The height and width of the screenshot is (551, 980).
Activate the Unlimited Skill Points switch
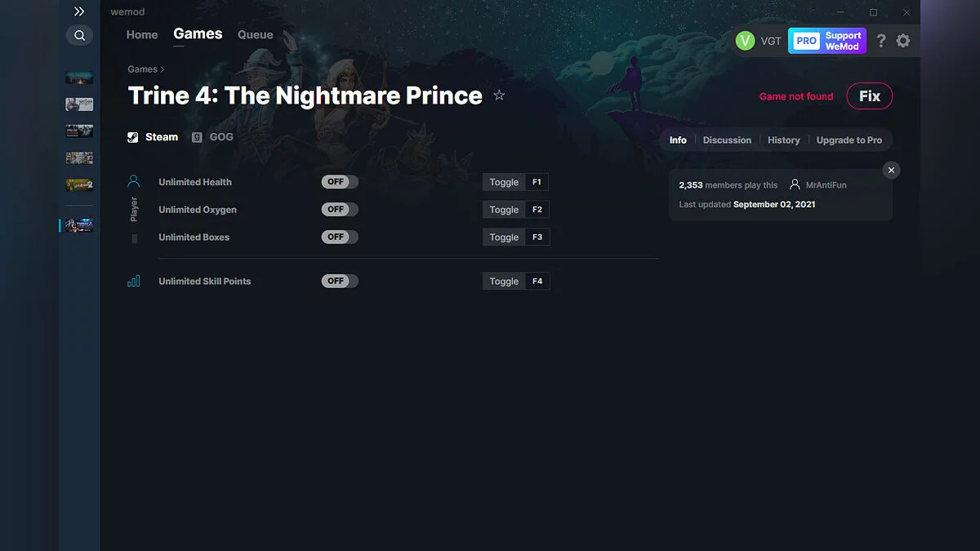point(338,280)
